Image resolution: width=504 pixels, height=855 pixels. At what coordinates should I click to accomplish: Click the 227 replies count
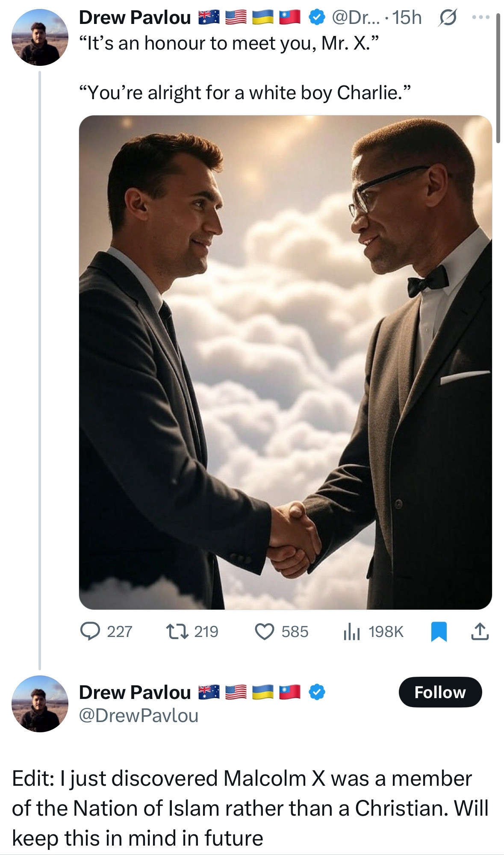119,631
